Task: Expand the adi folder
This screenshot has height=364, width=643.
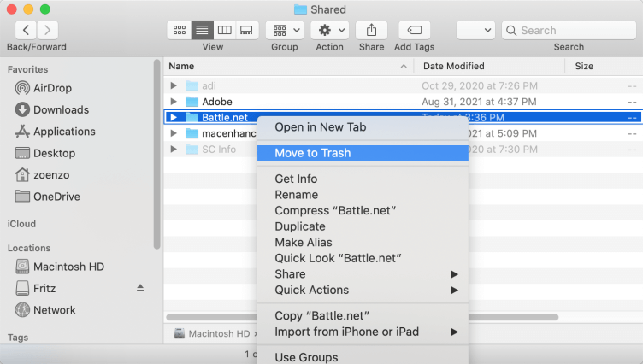Action: click(x=174, y=85)
